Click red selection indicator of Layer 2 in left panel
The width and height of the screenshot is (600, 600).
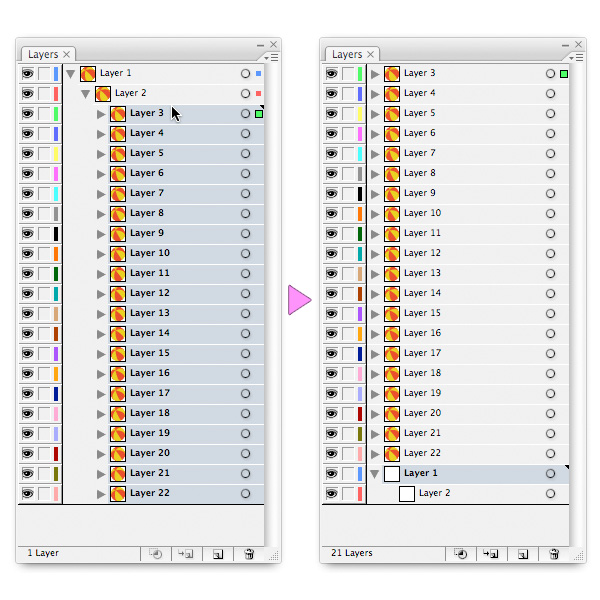point(259,93)
